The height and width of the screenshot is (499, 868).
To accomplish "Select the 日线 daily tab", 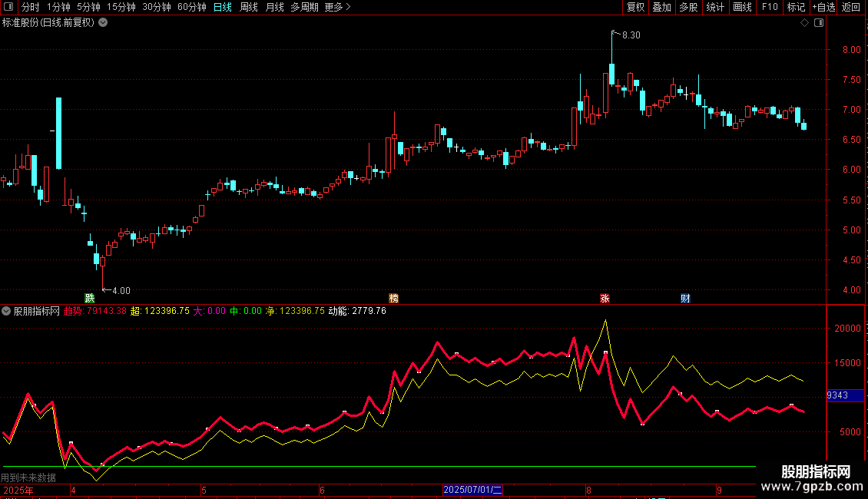I will click(223, 7).
